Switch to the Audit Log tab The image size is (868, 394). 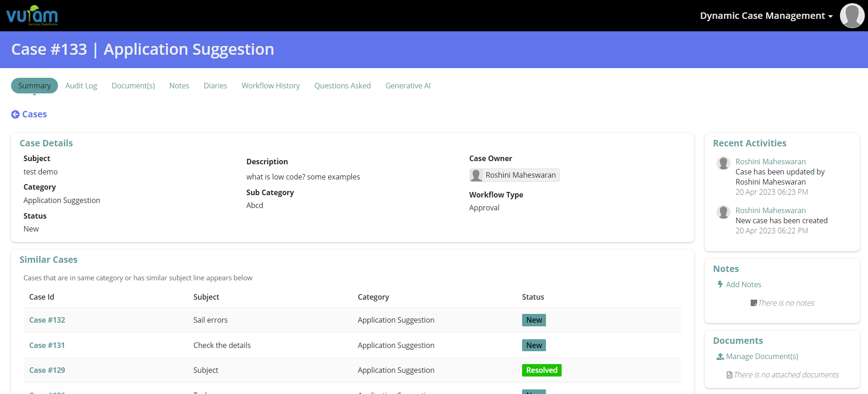(x=81, y=86)
